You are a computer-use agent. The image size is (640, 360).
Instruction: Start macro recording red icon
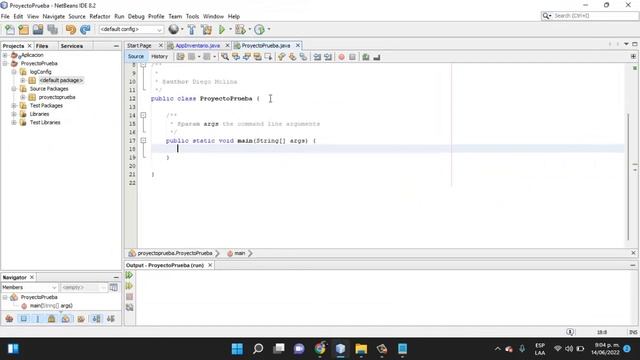point(342,57)
